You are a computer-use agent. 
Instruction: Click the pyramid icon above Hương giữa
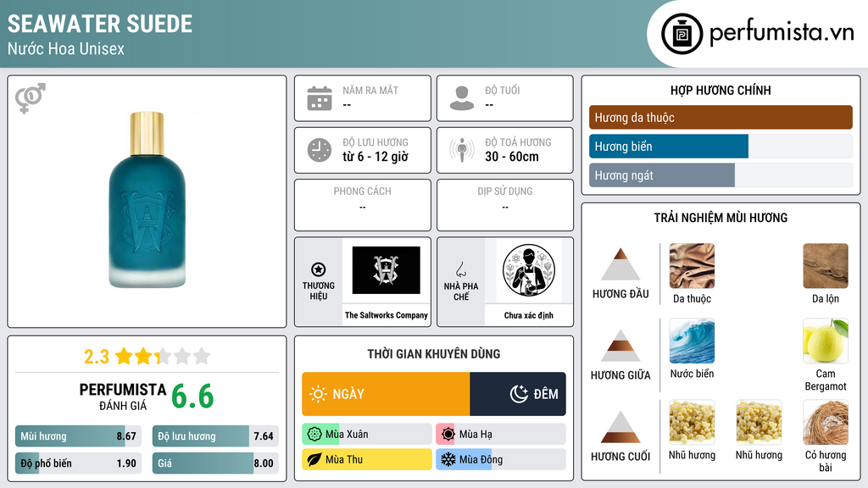click(x=620, y=346)
